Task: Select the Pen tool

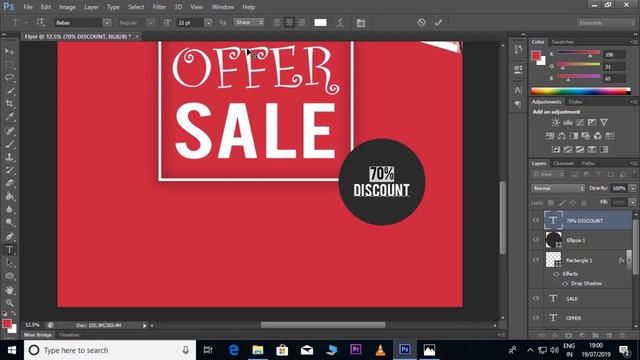Action: (9, 236)
